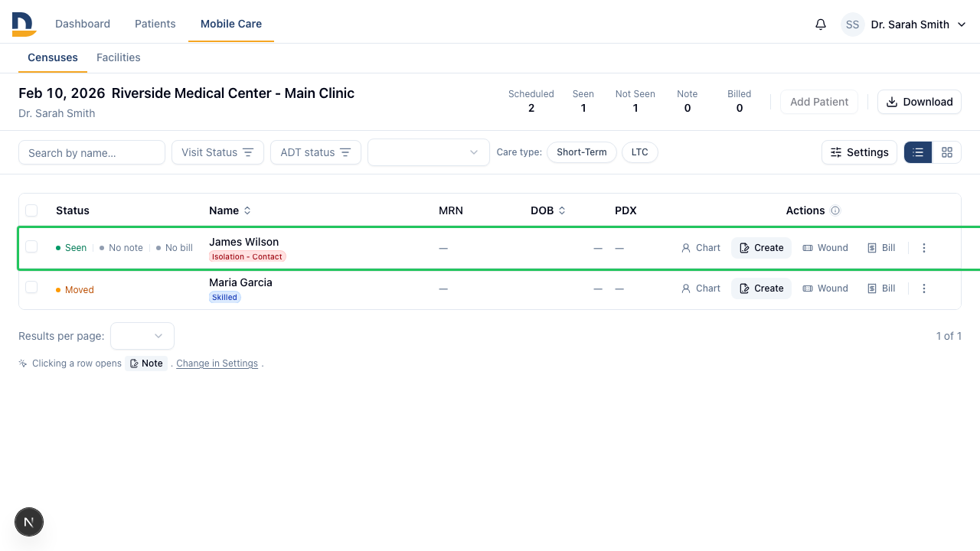Switch to grid view layout
Image resolution: width=980 pixels, height=551 pixels.
point(947,152)
